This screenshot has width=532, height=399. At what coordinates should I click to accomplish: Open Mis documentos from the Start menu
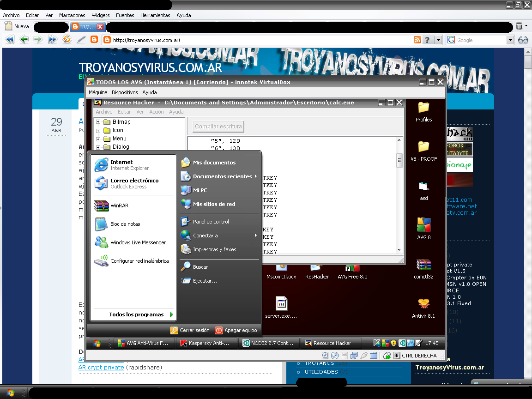tap(214, 162)
